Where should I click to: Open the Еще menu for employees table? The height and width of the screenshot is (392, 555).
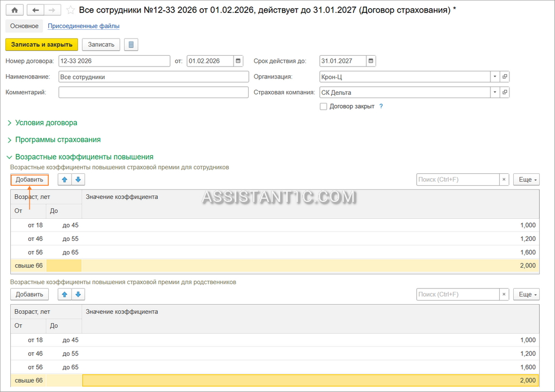pos(526,180)
